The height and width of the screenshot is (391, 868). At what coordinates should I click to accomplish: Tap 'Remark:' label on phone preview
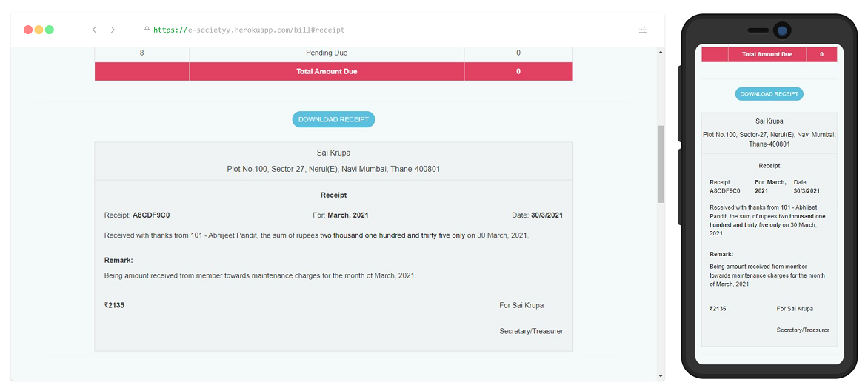721,254
